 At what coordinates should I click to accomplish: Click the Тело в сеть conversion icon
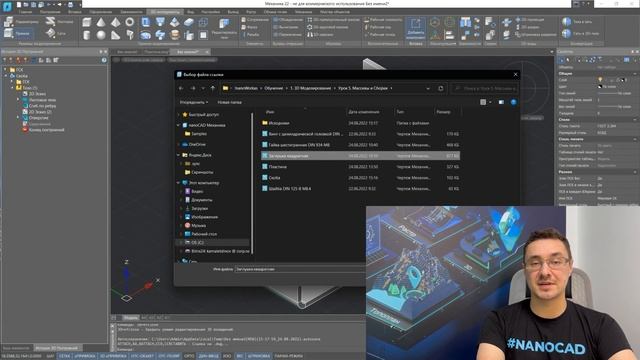click(567, 22)
